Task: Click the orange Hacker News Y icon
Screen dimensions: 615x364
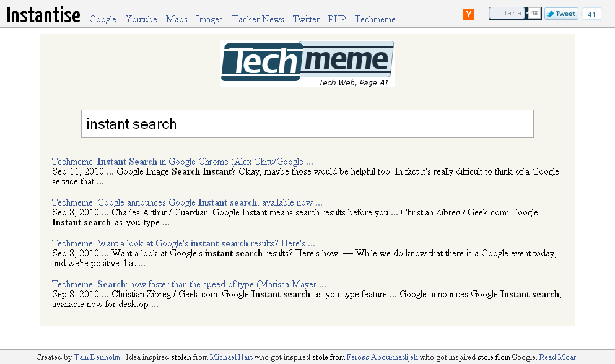Action: click(469, 14)
